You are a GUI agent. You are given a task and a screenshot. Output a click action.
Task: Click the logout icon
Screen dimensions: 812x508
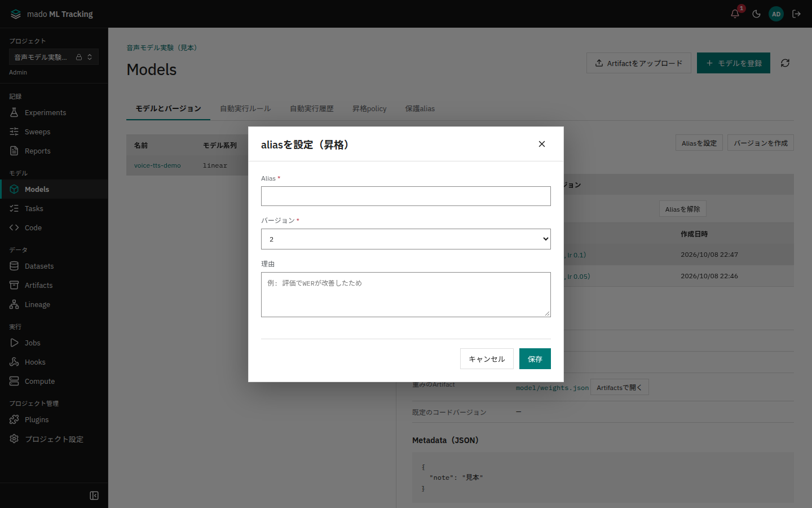click(797, 14)
